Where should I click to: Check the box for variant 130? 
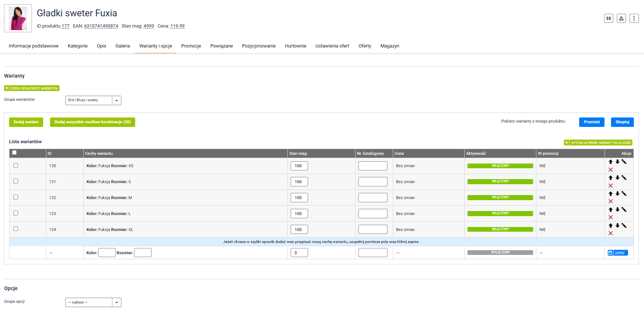tap(16, 165)
